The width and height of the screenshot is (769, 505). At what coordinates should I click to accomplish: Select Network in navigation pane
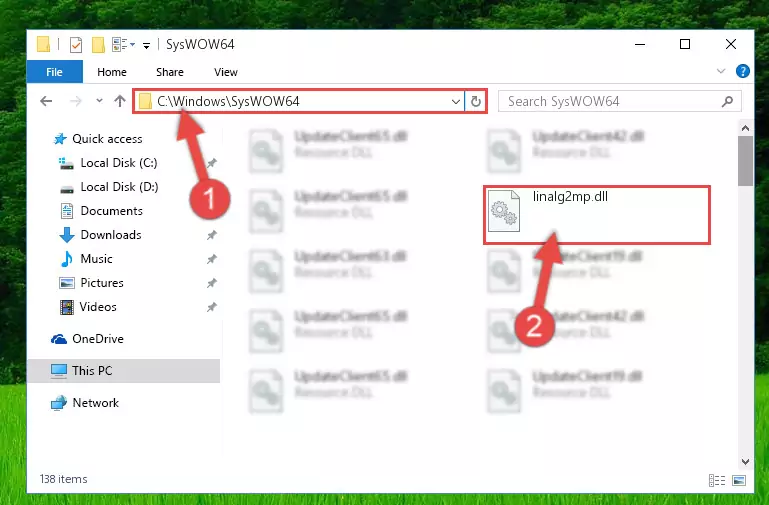point(85,403)
